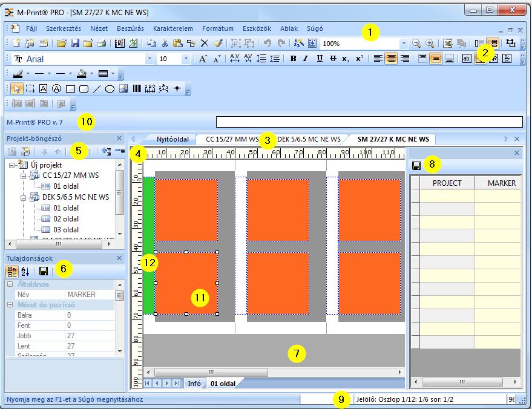Open the Fájl menu
This screenshot has width=532, height=409.
(x=31, y=28)
